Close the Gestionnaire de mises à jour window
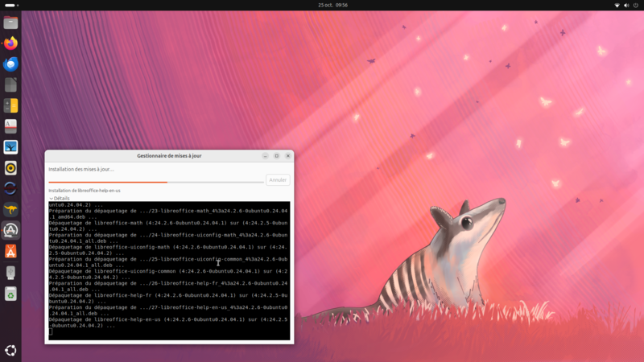The image size is (644, 362). coord(288,156)
